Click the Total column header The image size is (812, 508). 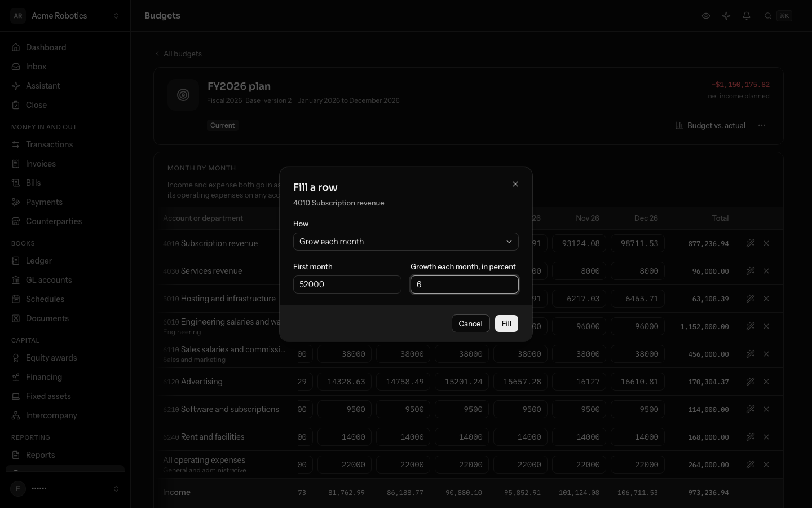click(720, 218)
